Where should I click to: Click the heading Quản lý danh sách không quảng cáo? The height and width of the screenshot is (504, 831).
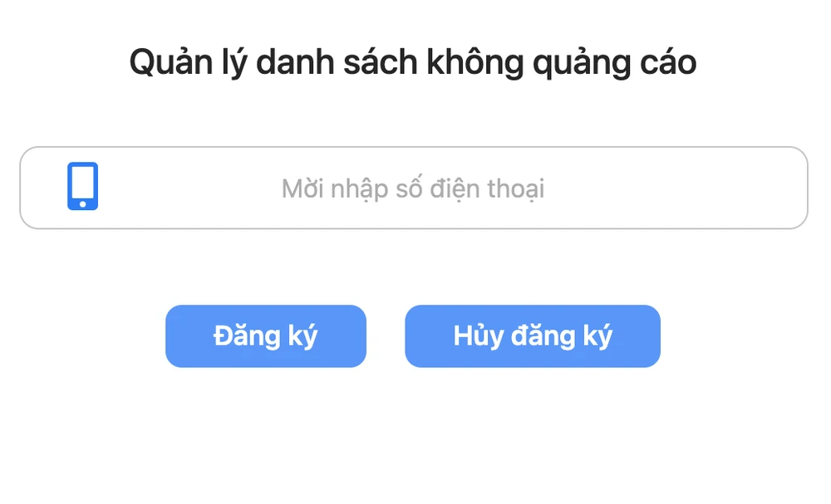pyautogui.click(x=412, y=63)
